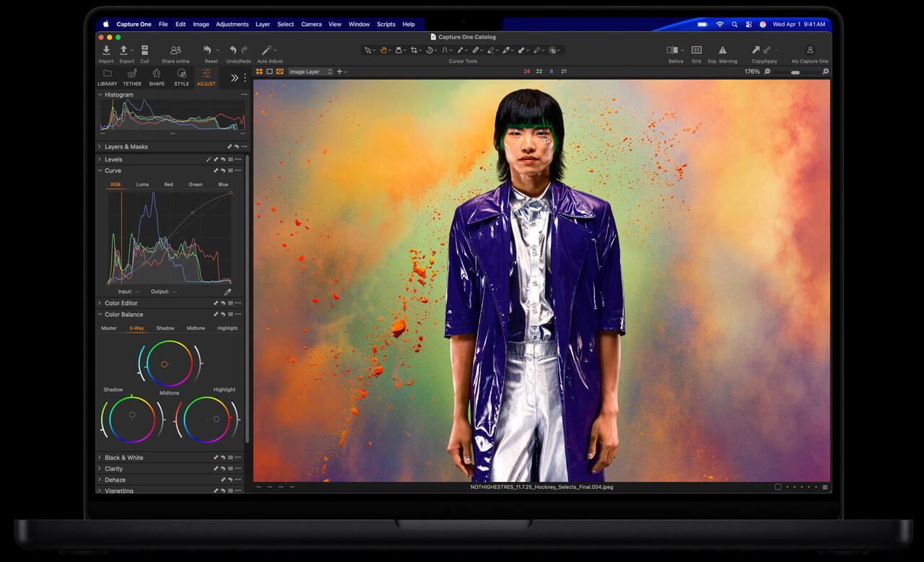Click the Import icon

tap(106, 51)
